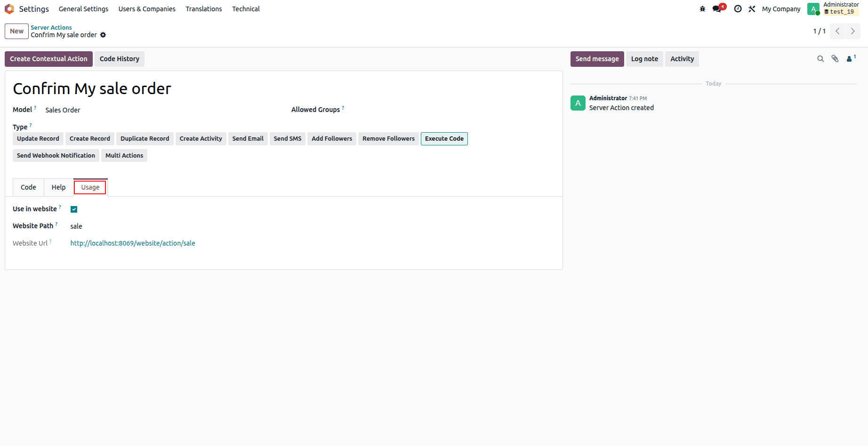This screenshot has width=868, height=446.
Task: Select Create Activity type
Action: [x=201, y=139]
